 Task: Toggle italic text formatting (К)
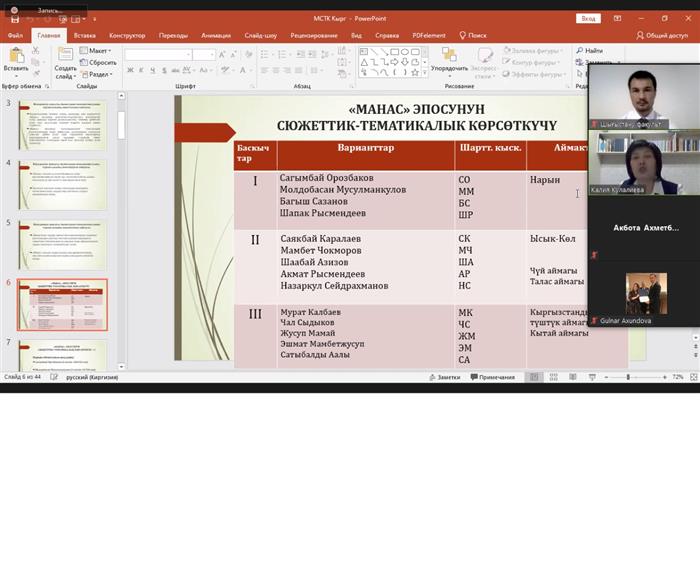pyautogui.click(x=141, y=72)
